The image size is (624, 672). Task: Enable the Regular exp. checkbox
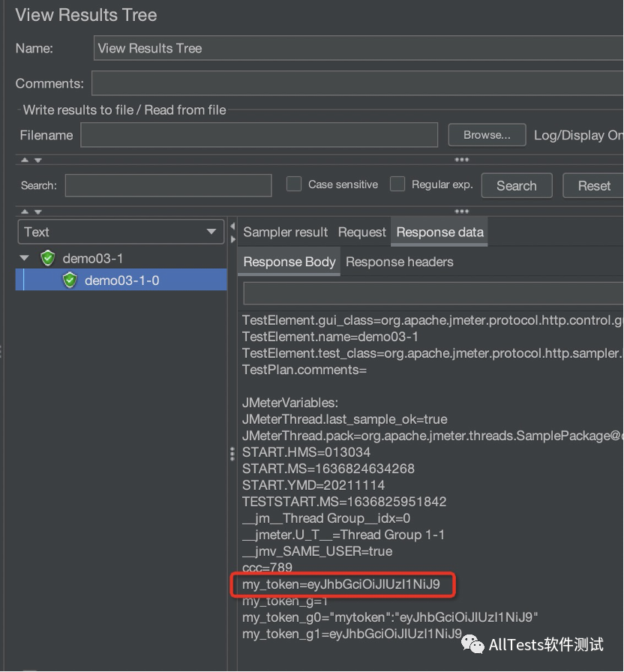point(397,184)
